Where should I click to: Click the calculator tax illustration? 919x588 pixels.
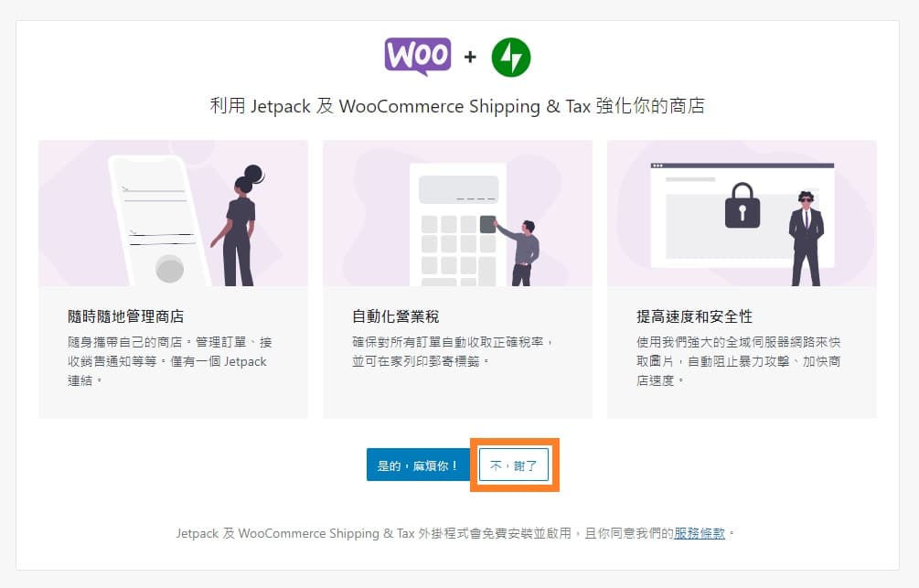(x=458, y=213)
